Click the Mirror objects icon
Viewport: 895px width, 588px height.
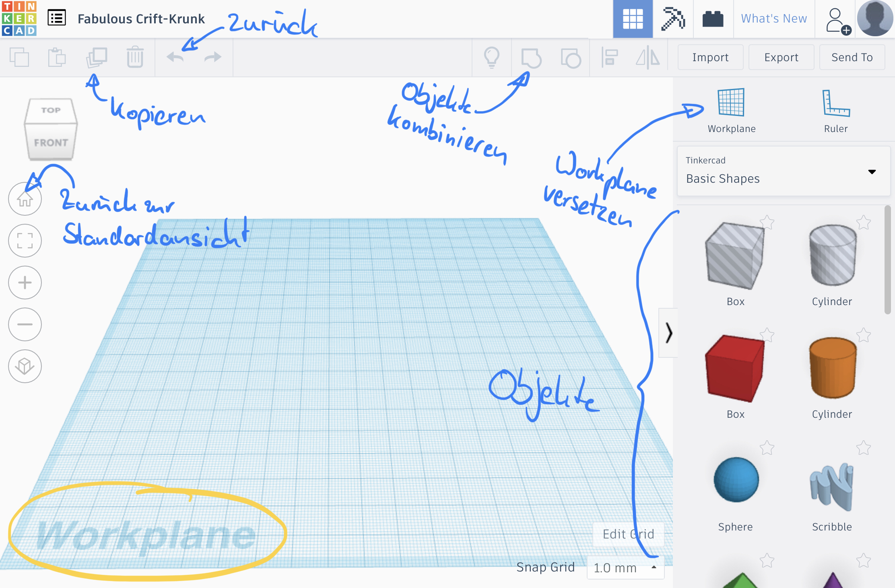click(648, 58)
